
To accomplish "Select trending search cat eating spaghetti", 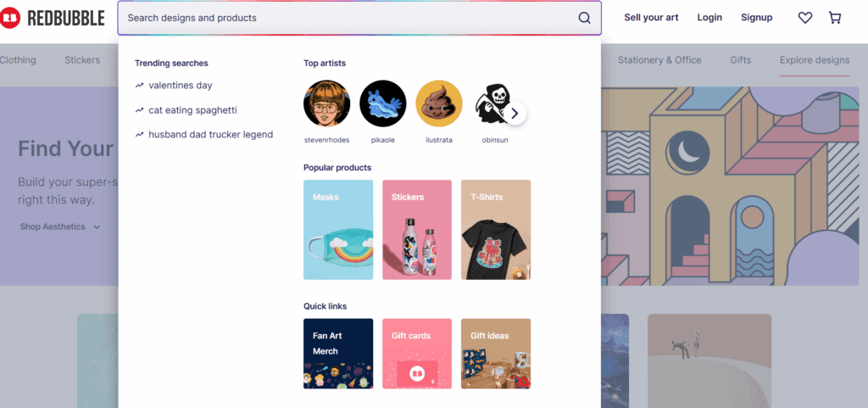I will click(x=192, y=110).
